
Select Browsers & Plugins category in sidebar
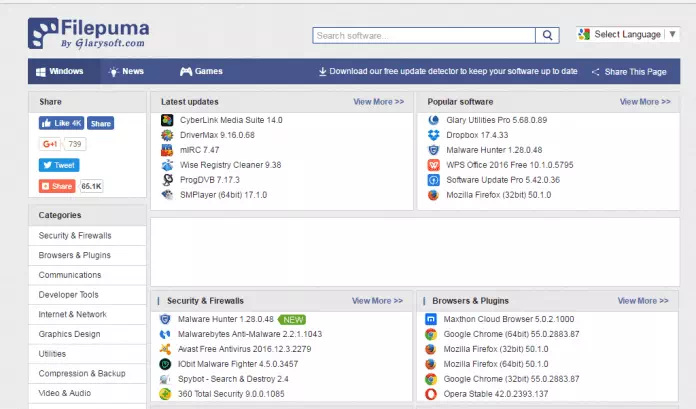tap(87, 255)
